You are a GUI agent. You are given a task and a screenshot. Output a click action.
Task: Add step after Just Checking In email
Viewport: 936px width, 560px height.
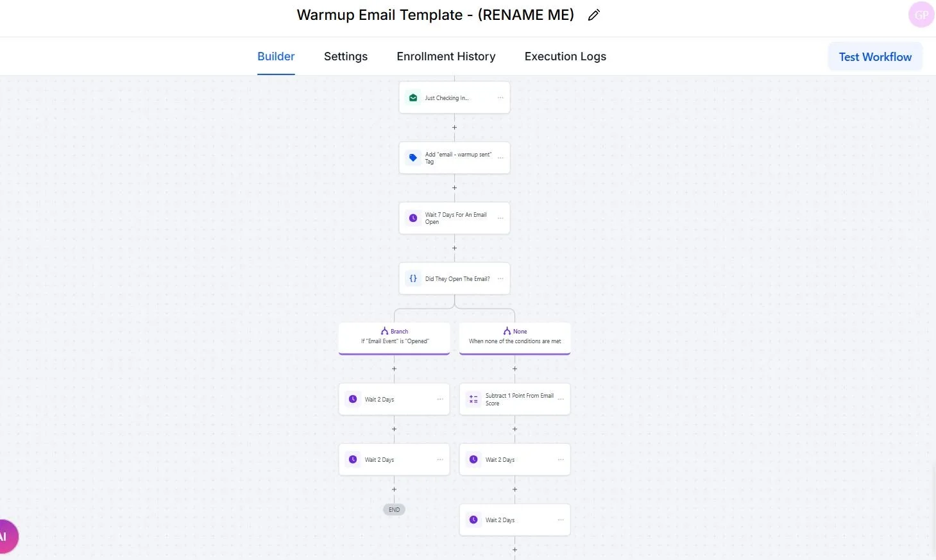coord(454,127)
